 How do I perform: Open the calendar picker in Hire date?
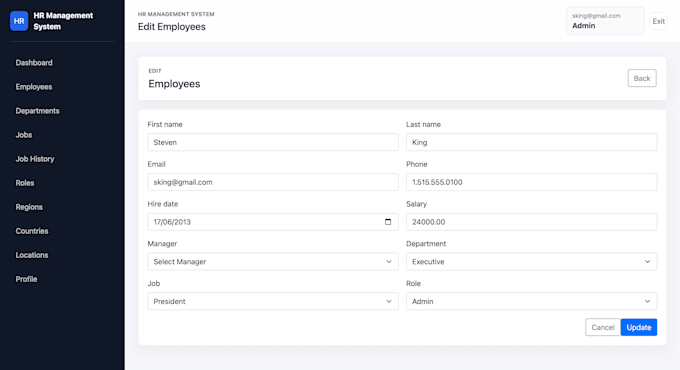(x=388, y=222)
